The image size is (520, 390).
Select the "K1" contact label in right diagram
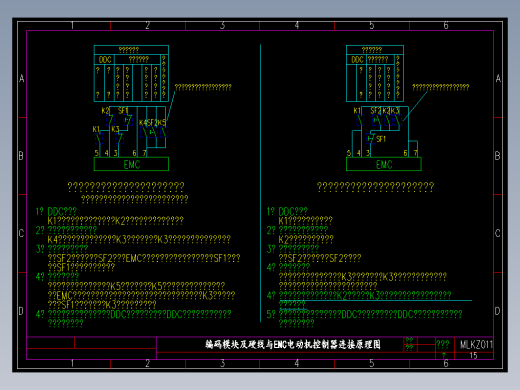click(357, 111)
